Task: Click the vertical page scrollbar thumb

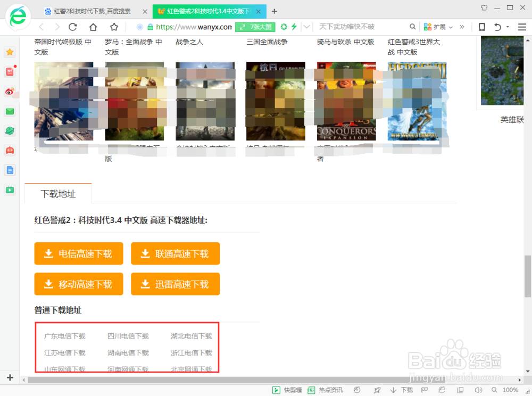Action: [x=528, y=276]
